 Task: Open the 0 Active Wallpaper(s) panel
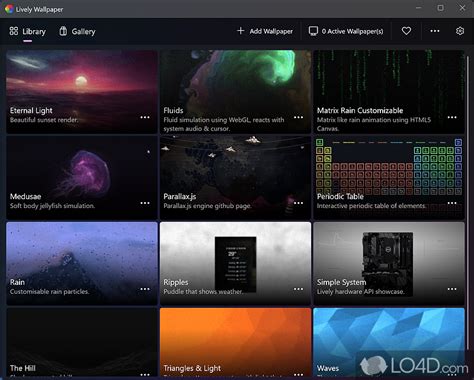coord(346,31)
